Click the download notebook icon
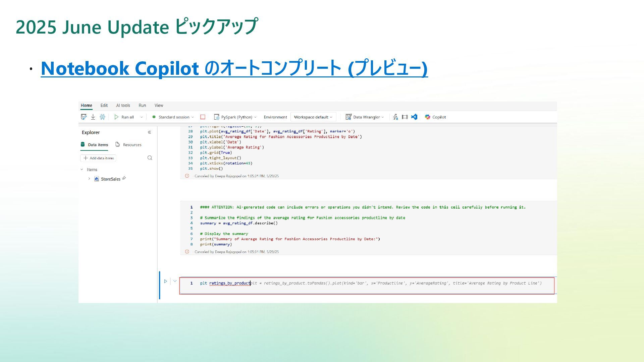Screen dimensions: 644x362 point(93,117)
